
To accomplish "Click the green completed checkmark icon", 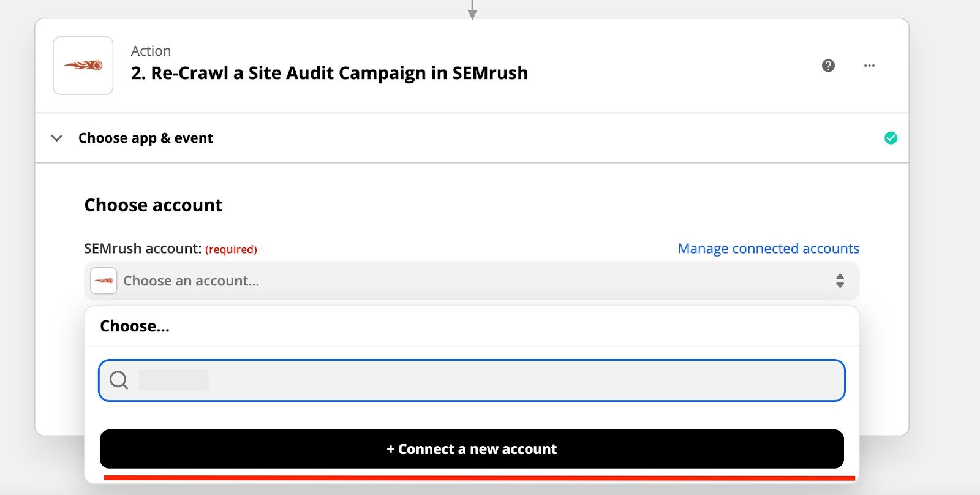I will coord(891,138).
